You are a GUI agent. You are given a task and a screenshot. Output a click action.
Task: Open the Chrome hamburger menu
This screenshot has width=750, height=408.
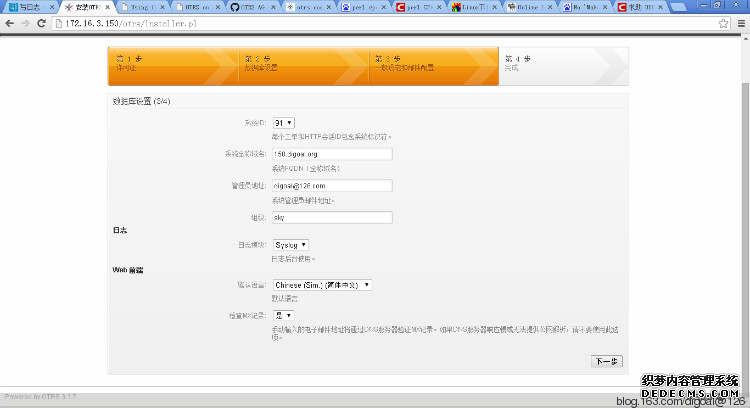click(741, 23)
